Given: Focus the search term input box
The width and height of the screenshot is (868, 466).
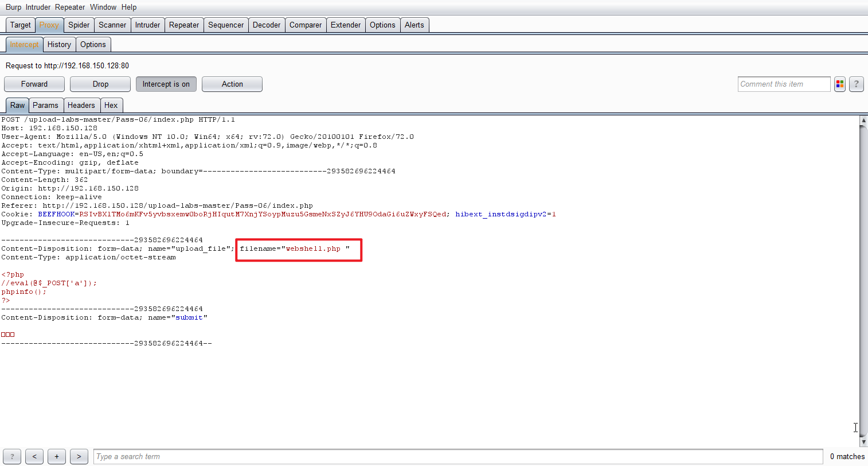Looking at the screenshot, I should point(458,456).
